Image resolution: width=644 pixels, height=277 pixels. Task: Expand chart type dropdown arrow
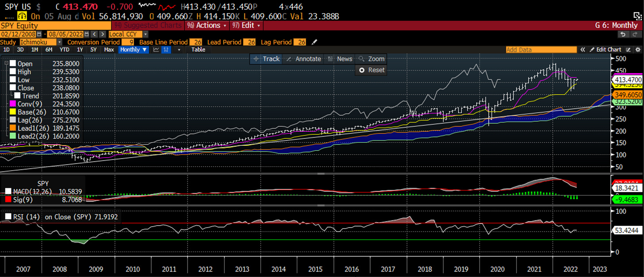(x=179, y=50)
